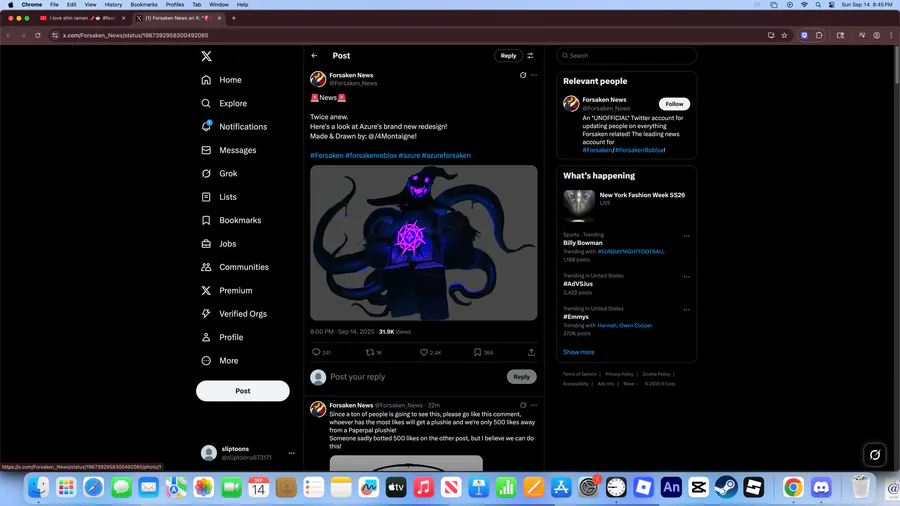Open the floating Grok button
900x506 pixels.
click(x=875, y=455)
